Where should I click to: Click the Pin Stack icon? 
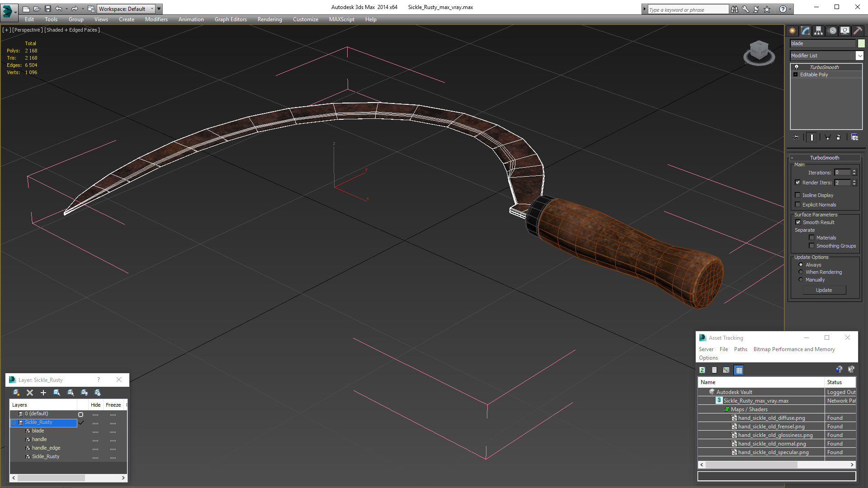796,137
